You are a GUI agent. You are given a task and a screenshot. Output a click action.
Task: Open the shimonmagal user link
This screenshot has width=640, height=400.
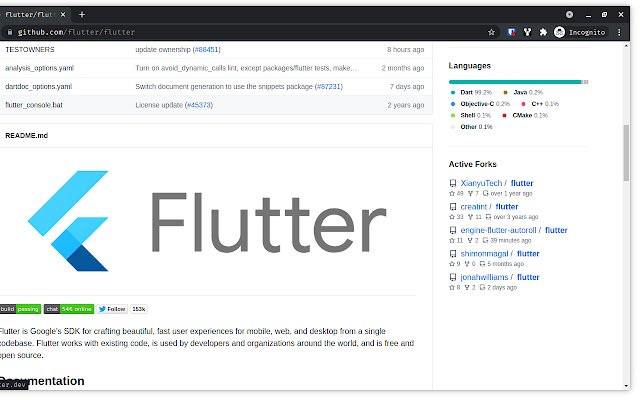(484, 253)
